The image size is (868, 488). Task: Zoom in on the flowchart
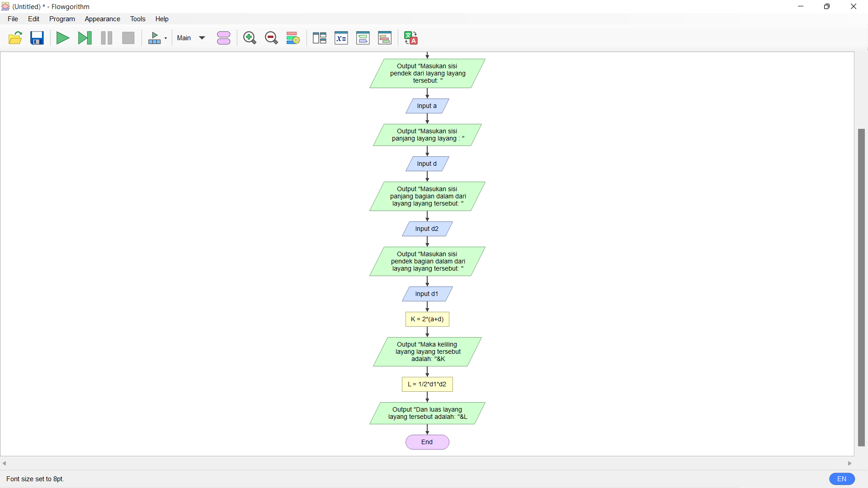(x=250, y=38)
